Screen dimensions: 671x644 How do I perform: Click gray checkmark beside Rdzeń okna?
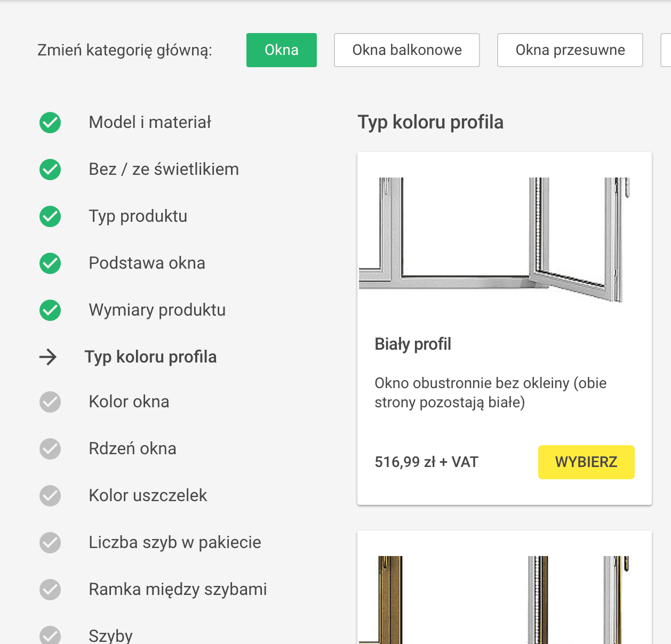point(50,449)
